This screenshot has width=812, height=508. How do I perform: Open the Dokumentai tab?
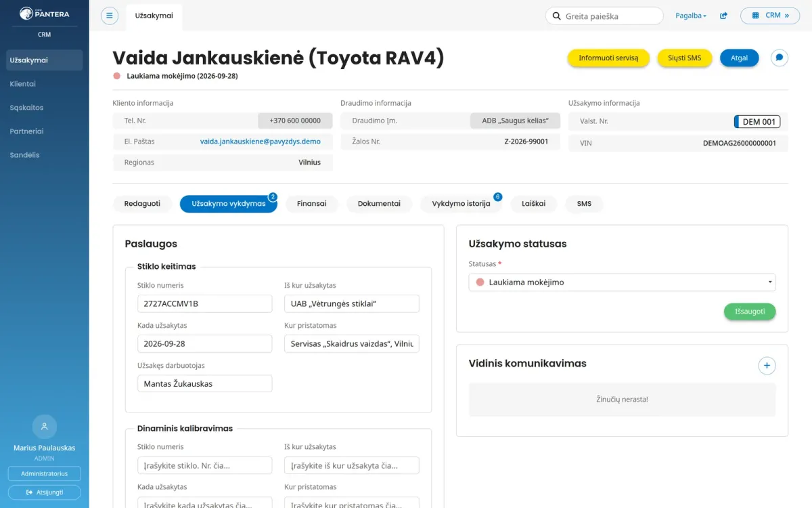379,203
